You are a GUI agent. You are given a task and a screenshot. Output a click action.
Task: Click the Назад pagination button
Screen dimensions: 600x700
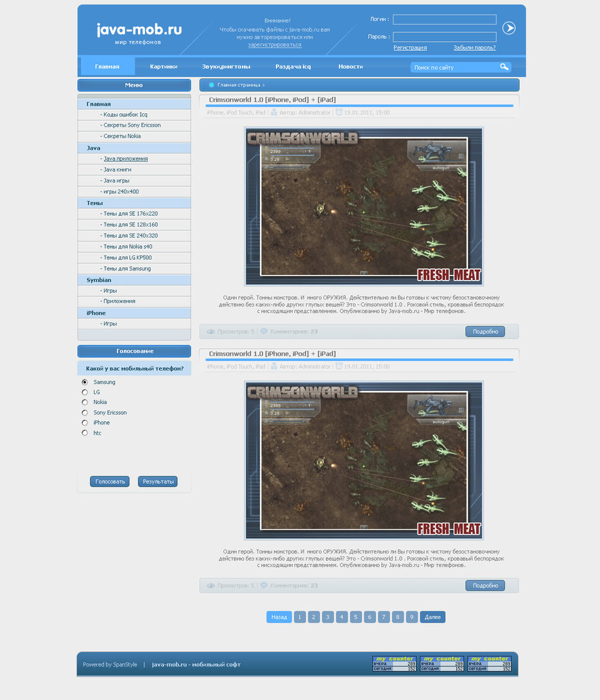pyautogui.click(x=279, y=617)
